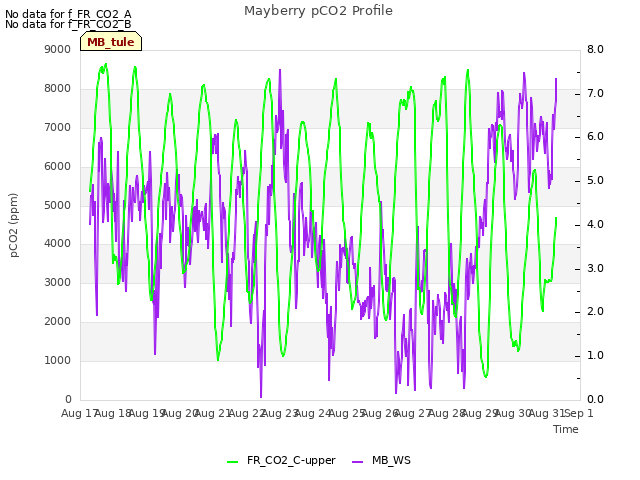Select the MB_WS legend label
Viewport: 640px width, 480px height.
(x=391, y=460)
